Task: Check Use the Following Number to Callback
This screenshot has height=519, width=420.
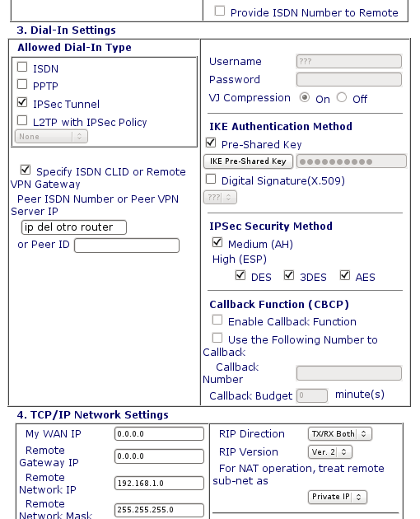Action: tap(217, 338)
